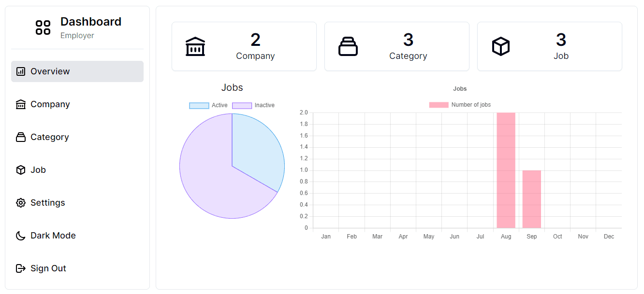
Task: Select the Overview chart icon in the sidebar
Action: (x=20, y=71)
